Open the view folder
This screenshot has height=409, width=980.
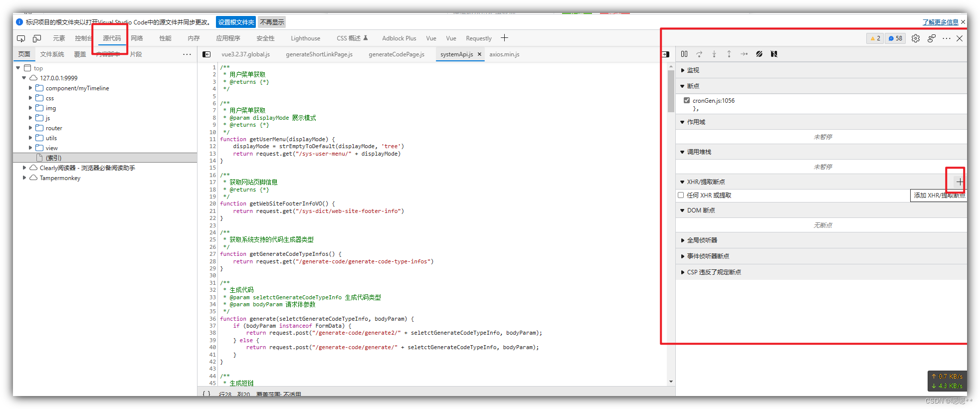[x=52, y=148]
